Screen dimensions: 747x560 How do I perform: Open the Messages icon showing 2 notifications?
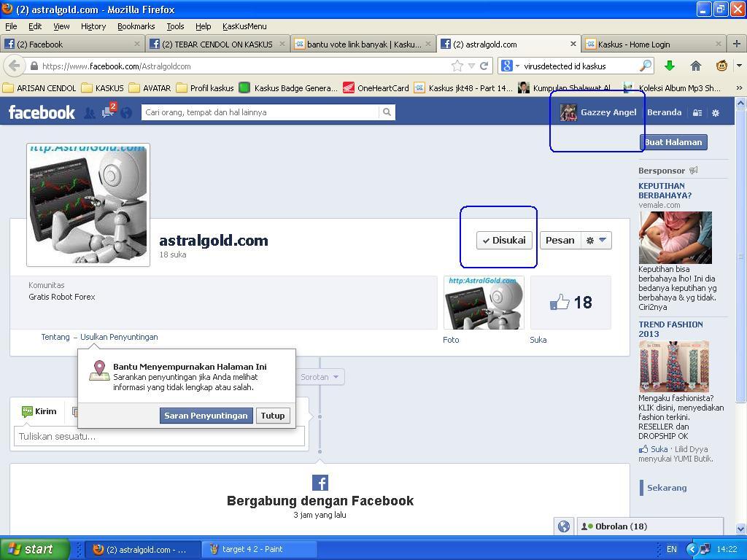(107, 113)
